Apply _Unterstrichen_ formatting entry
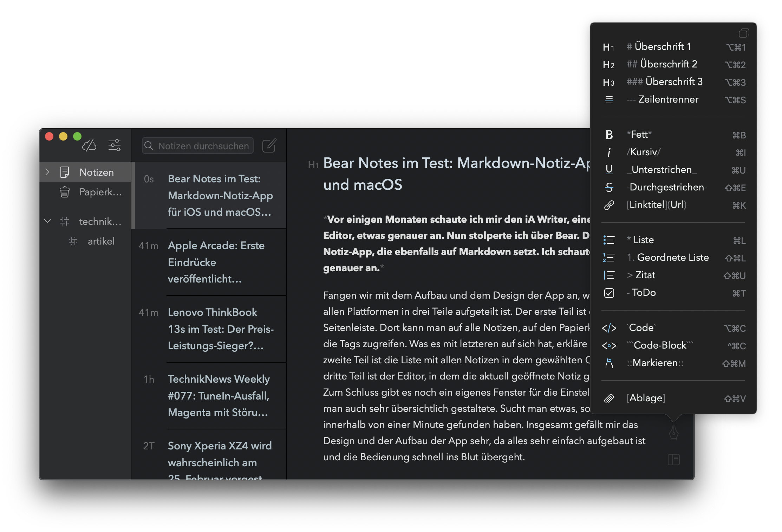 coord(673,170)
